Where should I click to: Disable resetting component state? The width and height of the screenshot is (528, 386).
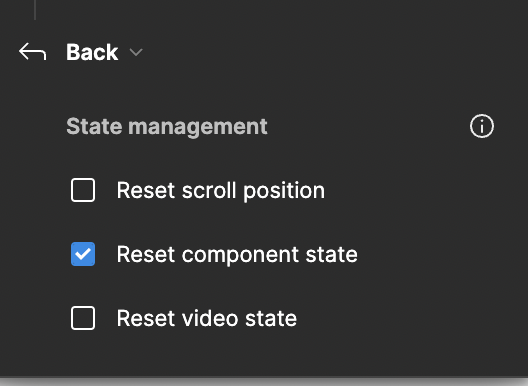pos(83,254)
